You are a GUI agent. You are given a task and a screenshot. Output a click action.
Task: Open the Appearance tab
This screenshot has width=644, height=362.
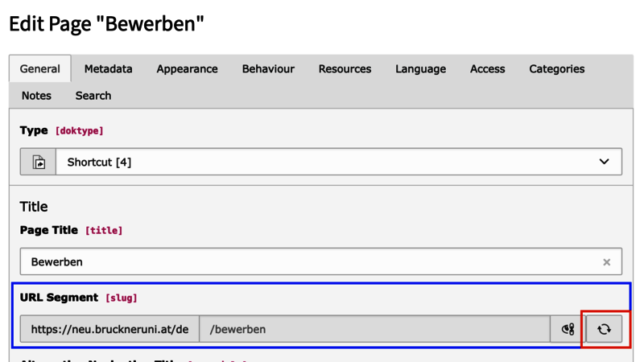tap(187, 69)
